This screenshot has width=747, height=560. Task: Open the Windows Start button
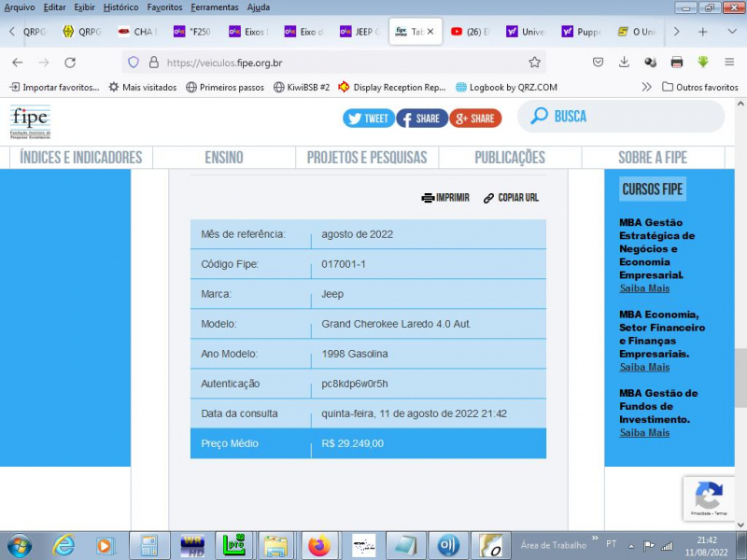tap(19, 546)
